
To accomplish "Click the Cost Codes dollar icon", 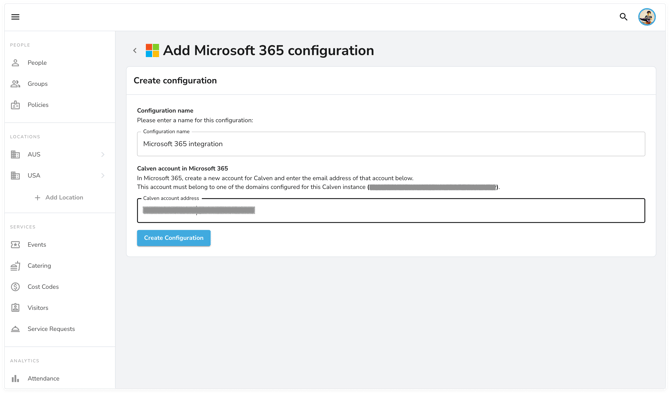I will (15, 287).
